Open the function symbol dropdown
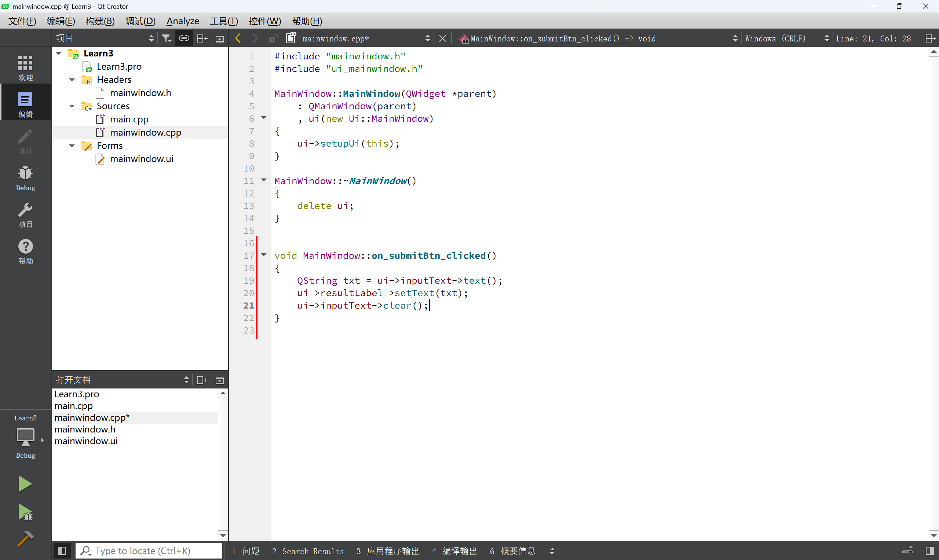Screen dimensions: 939x560 click(599, 38)
